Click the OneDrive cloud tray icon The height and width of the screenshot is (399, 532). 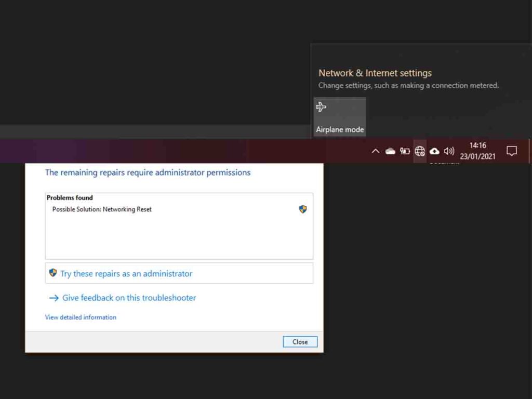[x=390, y=151]
